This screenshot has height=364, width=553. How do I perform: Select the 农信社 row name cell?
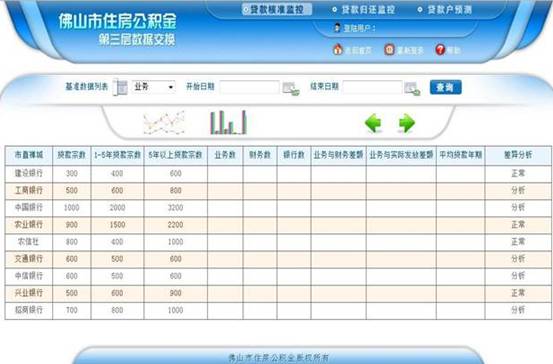29,242
